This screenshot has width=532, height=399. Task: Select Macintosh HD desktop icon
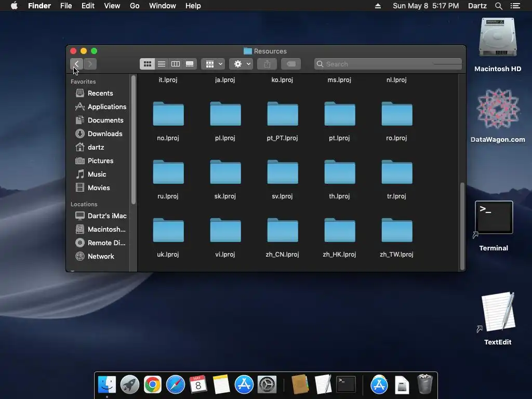[x=498, y=37]
